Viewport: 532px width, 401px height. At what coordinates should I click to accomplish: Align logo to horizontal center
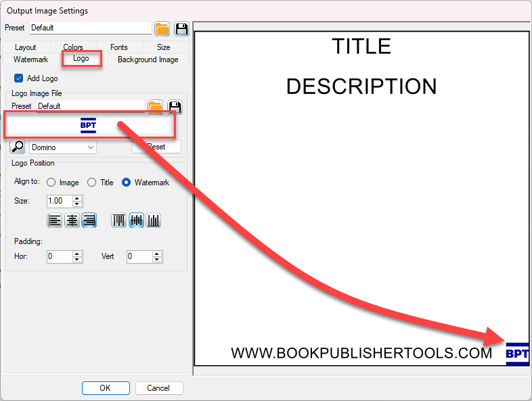[72, 220]
